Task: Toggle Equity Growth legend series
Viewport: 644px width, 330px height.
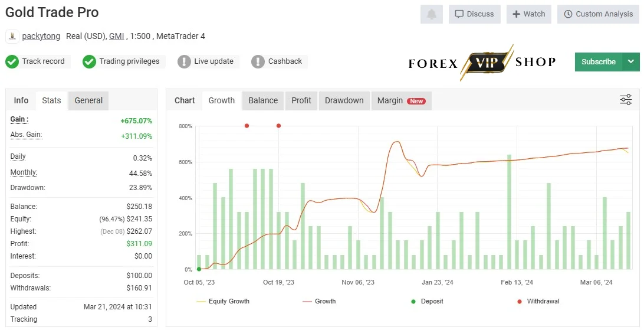Action: click(223, 301)
